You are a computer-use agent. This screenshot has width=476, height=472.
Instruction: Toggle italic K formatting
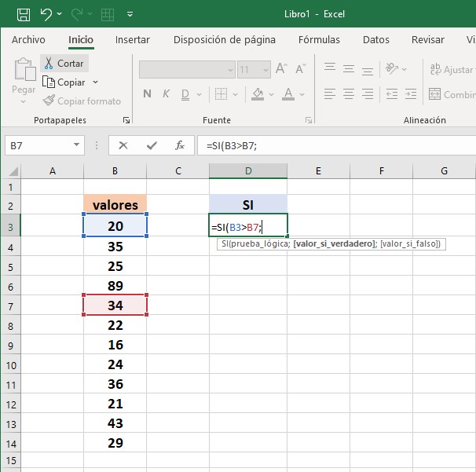[166, 93]
